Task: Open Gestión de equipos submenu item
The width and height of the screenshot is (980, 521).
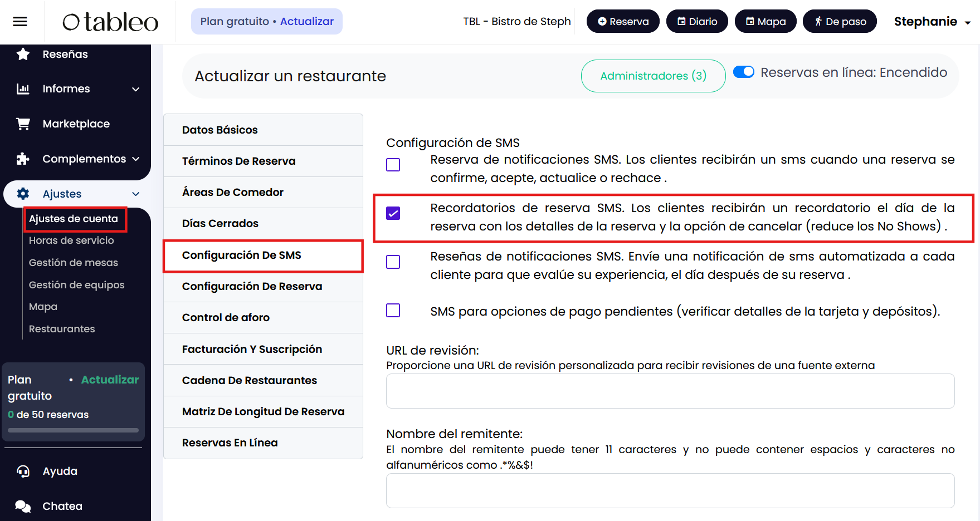Action: click(x=77, y=285)
